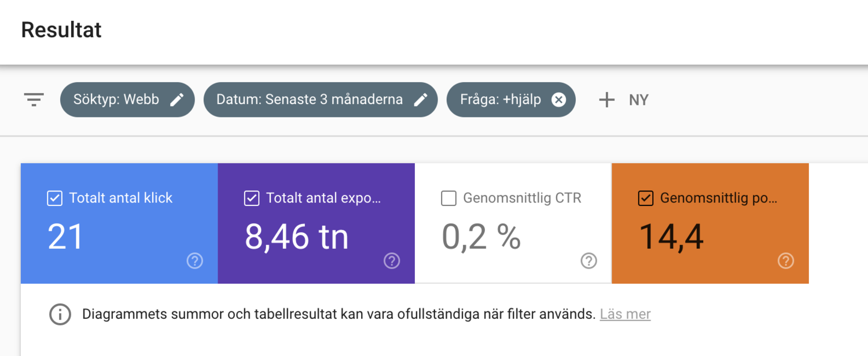Open help icon on Totalt antal klick card
This screenshot has width=868, height=356.
(195, 261)
